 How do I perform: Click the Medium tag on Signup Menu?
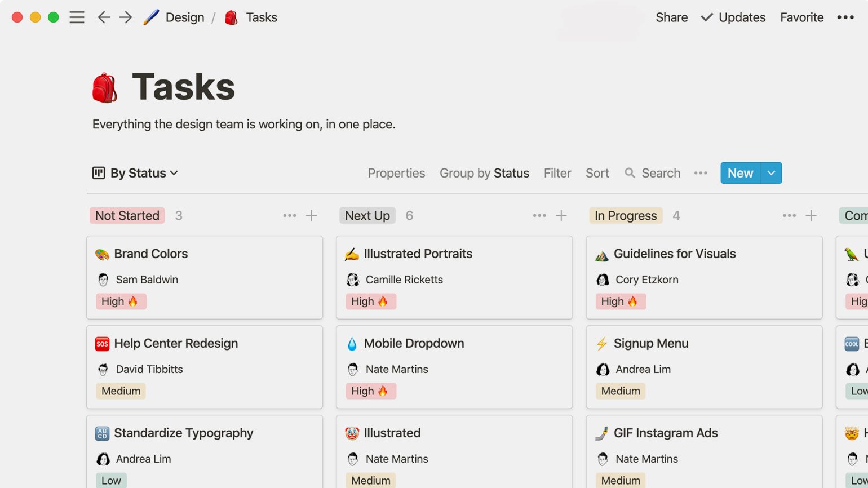tap(621, 391)
